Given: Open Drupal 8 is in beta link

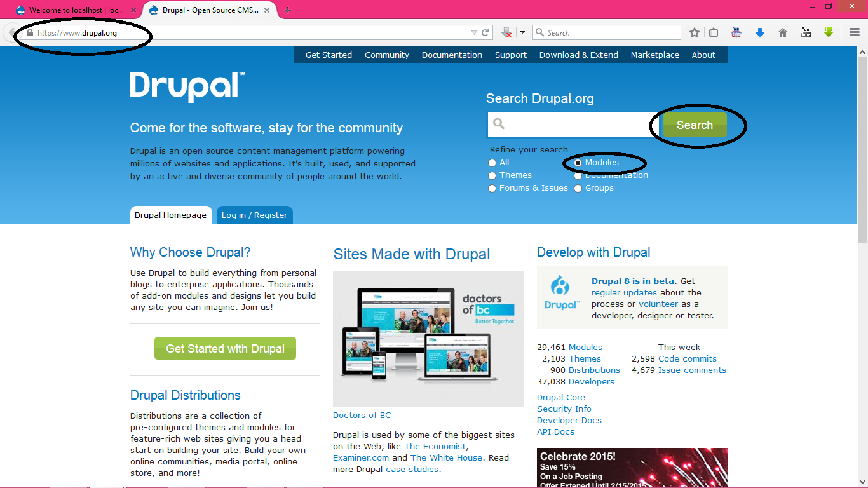Looking at the screenshot, I should point(633,281).
